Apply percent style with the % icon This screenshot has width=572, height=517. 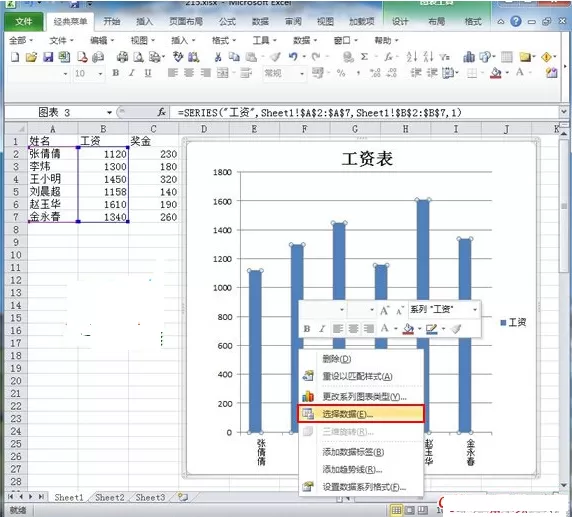(341, 73)
